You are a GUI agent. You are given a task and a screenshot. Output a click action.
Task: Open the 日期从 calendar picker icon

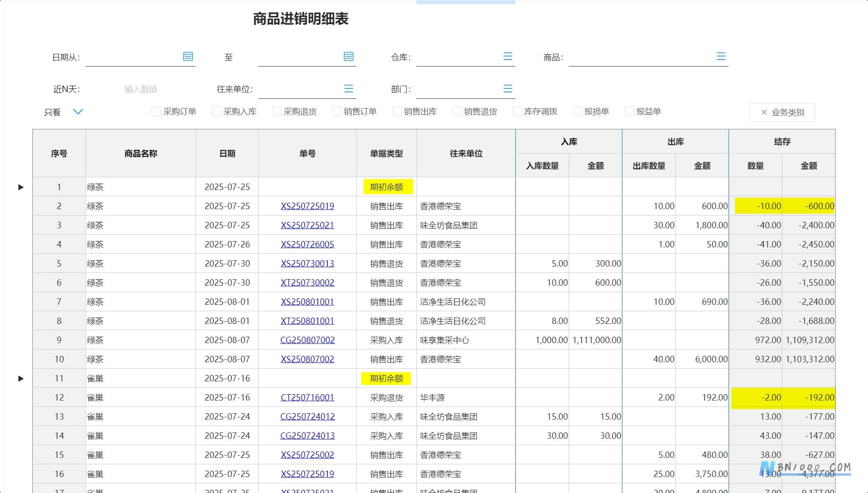188,56
